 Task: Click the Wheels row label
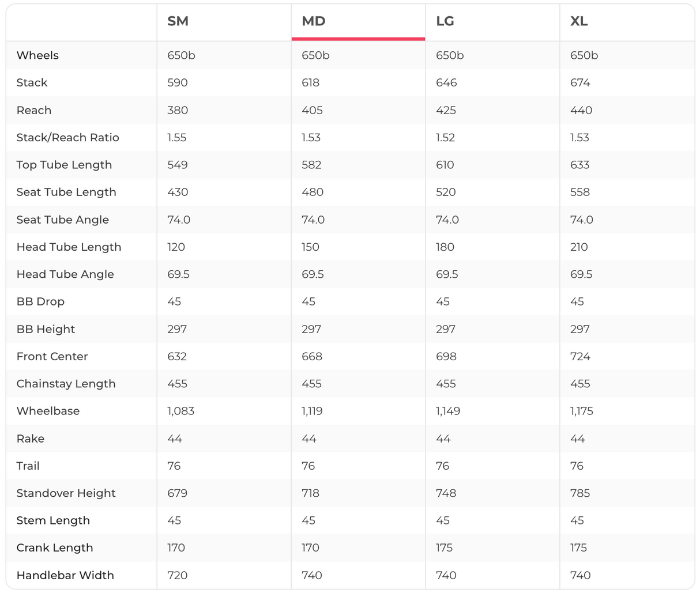pos(37,55)
